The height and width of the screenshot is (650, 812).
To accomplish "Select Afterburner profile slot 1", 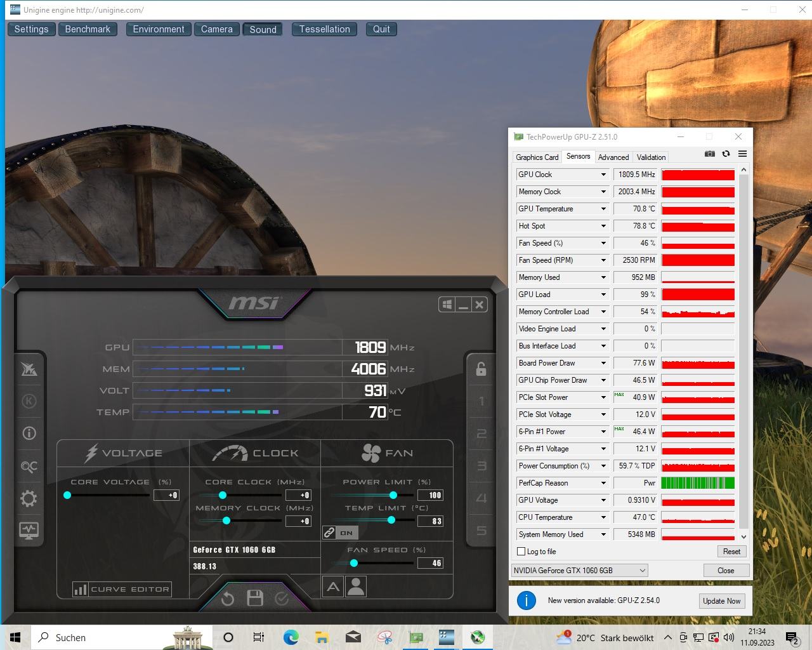I will tap(481, 401).
